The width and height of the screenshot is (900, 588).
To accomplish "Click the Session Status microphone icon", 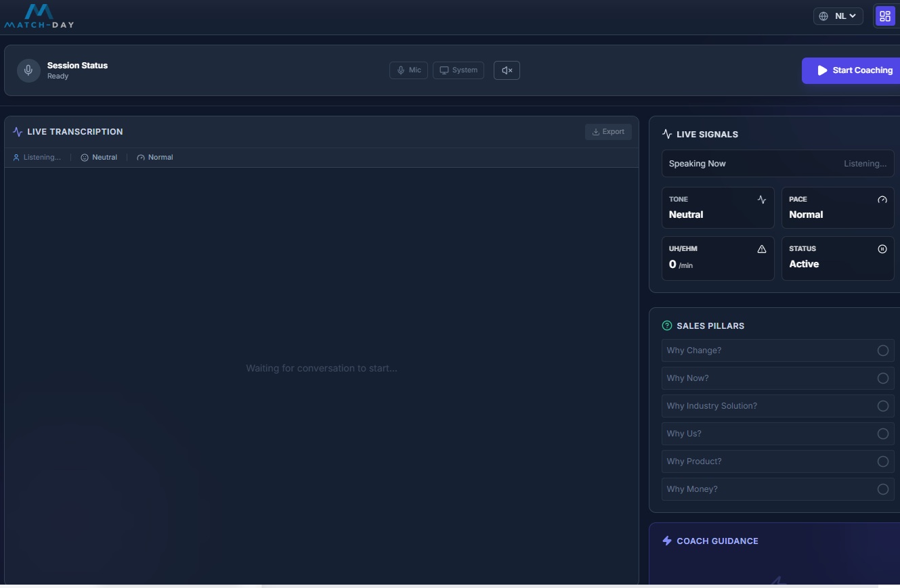I will point(28,70).
